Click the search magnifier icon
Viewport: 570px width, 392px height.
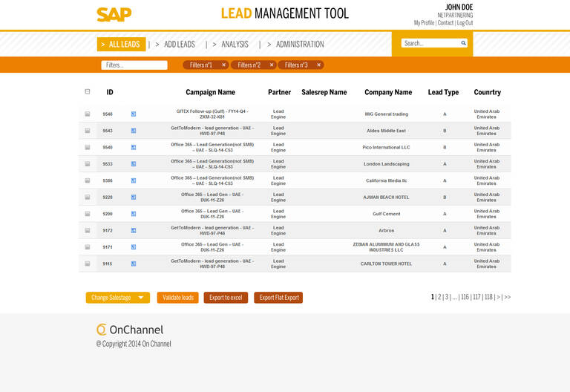[x=463, y=43]
